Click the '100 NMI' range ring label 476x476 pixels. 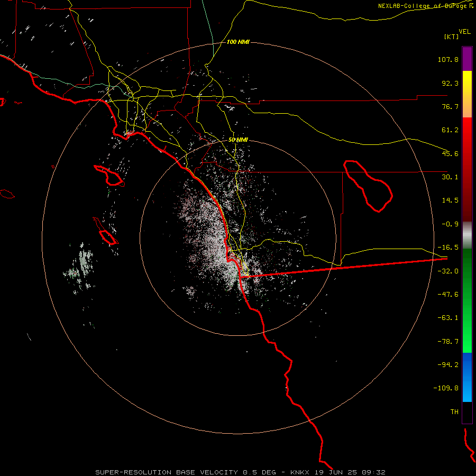tap(238, 42)
